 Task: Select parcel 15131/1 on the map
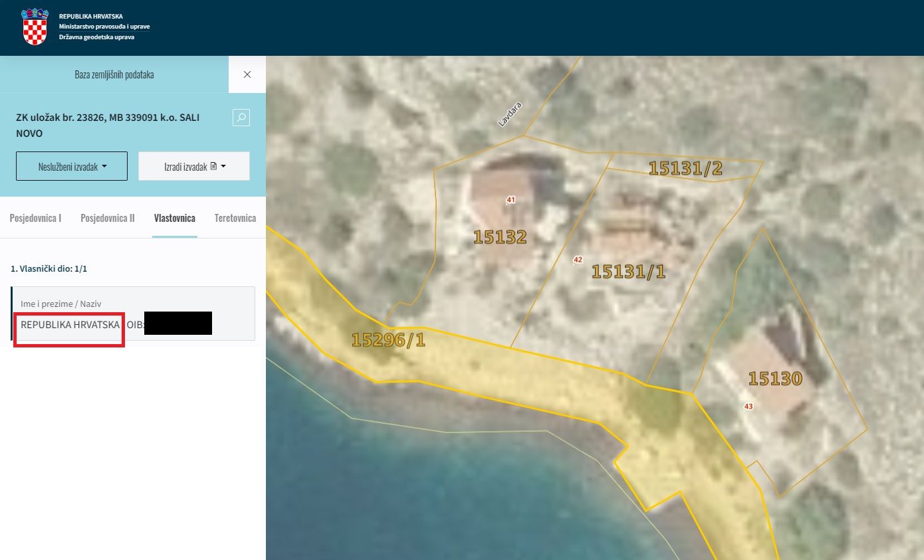[x=628, y=271]
